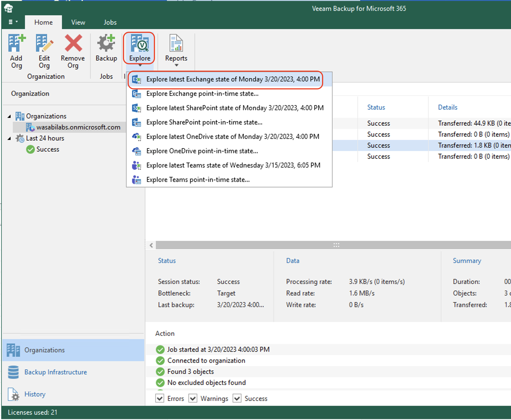
Task: Choose Explore latest SharePoint state menu item
Action: pyautogui.click(x=230, y=108)
